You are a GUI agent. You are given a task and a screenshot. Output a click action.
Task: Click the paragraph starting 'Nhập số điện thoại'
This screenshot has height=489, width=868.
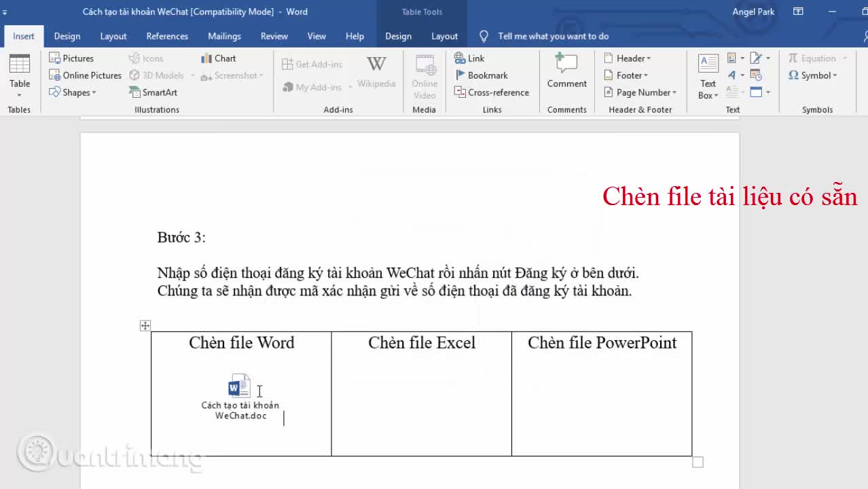point(397,282)
